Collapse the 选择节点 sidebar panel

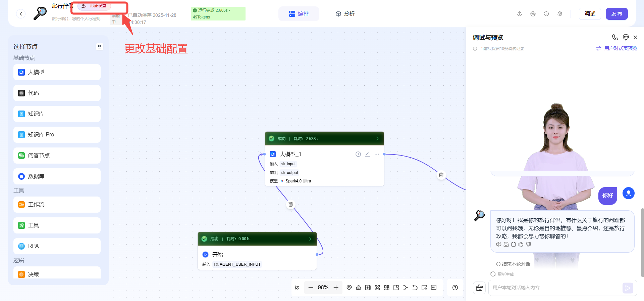pyautogui.click(x=100, y=47)
